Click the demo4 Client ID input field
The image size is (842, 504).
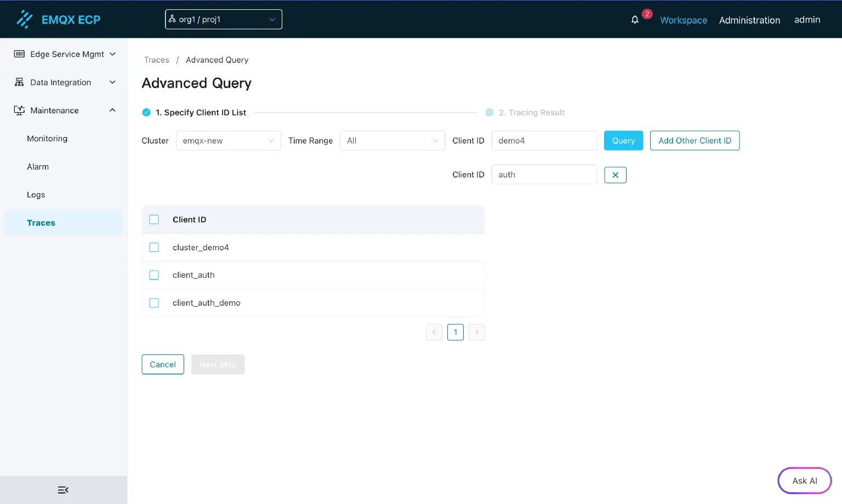pos(544,141)
